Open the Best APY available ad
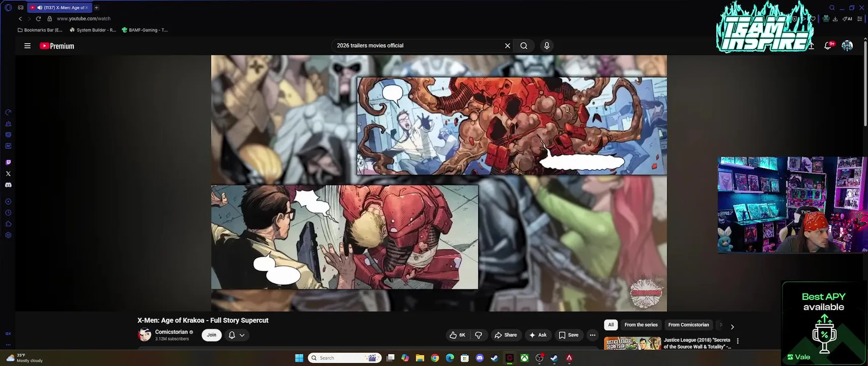868x366 pixels. coord(824,323)
